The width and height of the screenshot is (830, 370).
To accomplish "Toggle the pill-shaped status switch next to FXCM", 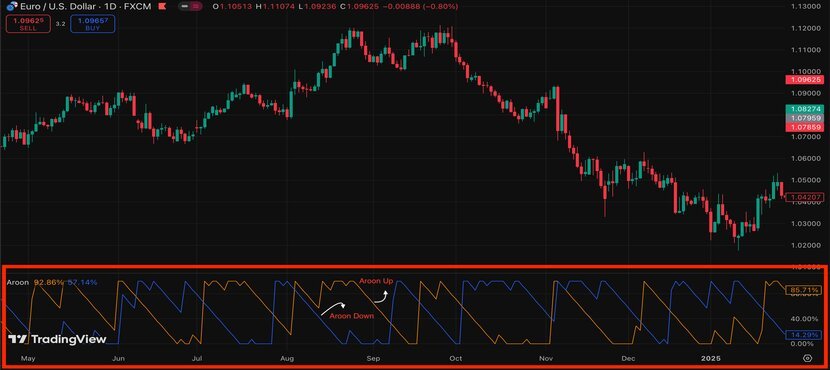I will point(190,6).
